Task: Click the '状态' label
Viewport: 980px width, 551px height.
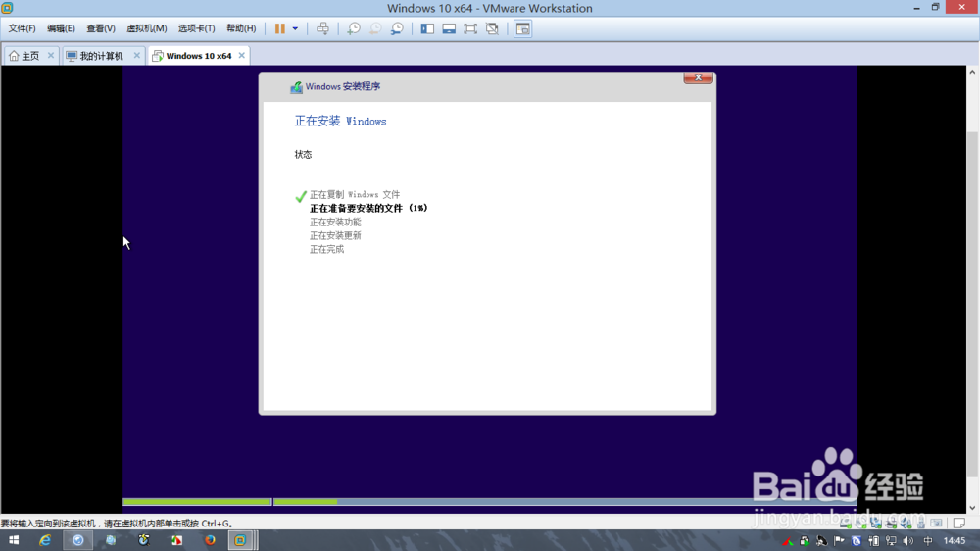Action: click(x=303, y=155)
